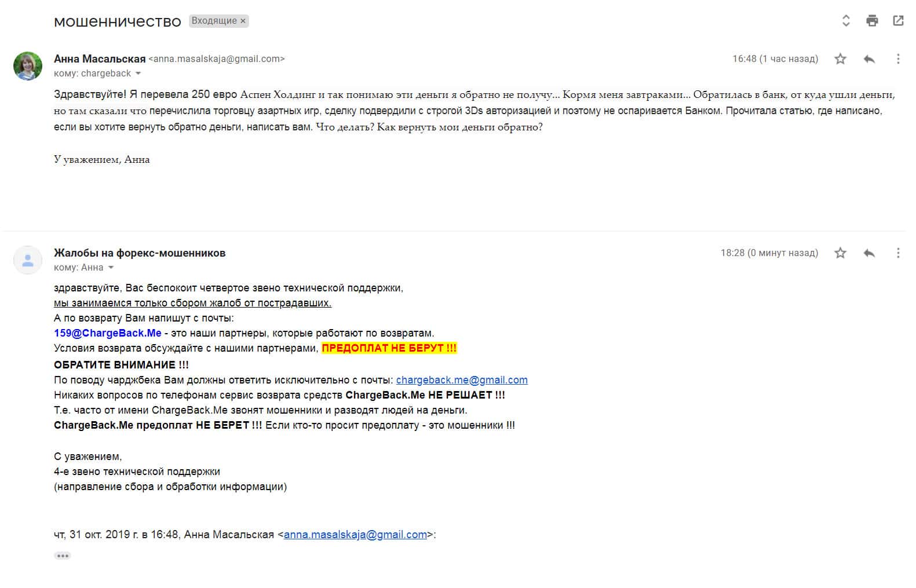916x588 pixels.
Task: Star the 18:28 reply message
Action: coord(840,253)
